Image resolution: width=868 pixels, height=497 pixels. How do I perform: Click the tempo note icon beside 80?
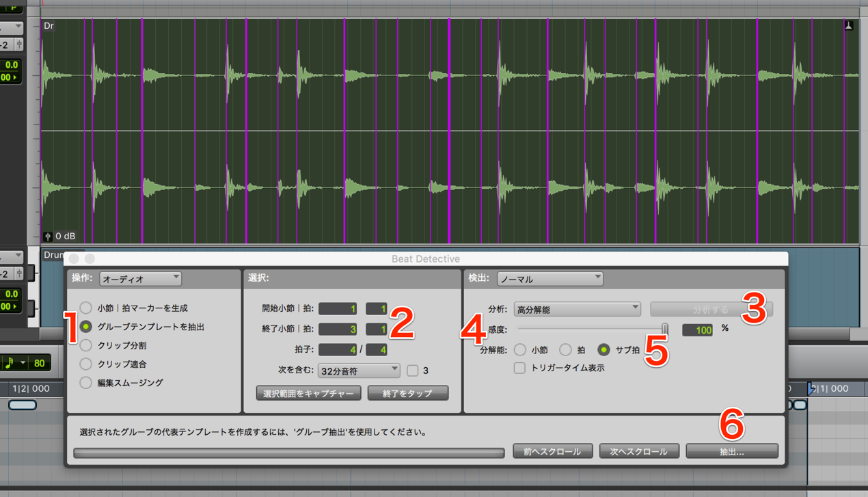(x=9, y=363)
